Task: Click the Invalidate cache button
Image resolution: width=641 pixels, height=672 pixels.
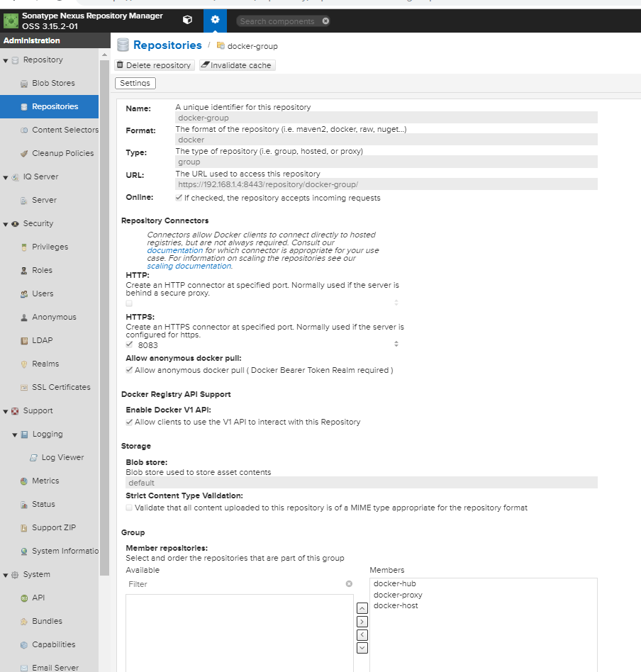Action: pyautogui.click(x=237, y=65)
